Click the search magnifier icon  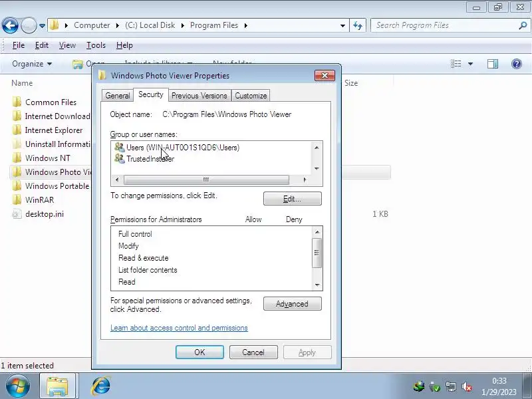pos(523,25)
